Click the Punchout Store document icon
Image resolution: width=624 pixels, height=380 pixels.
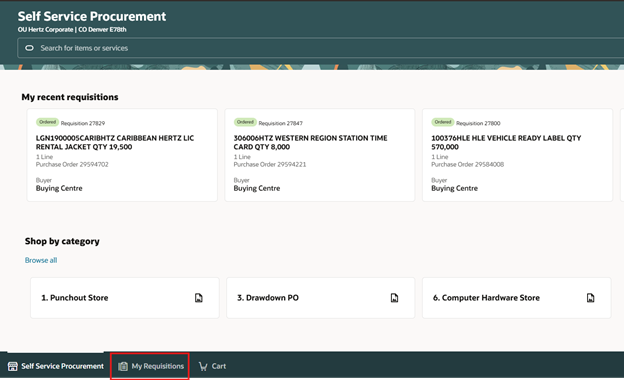(199, 298)
